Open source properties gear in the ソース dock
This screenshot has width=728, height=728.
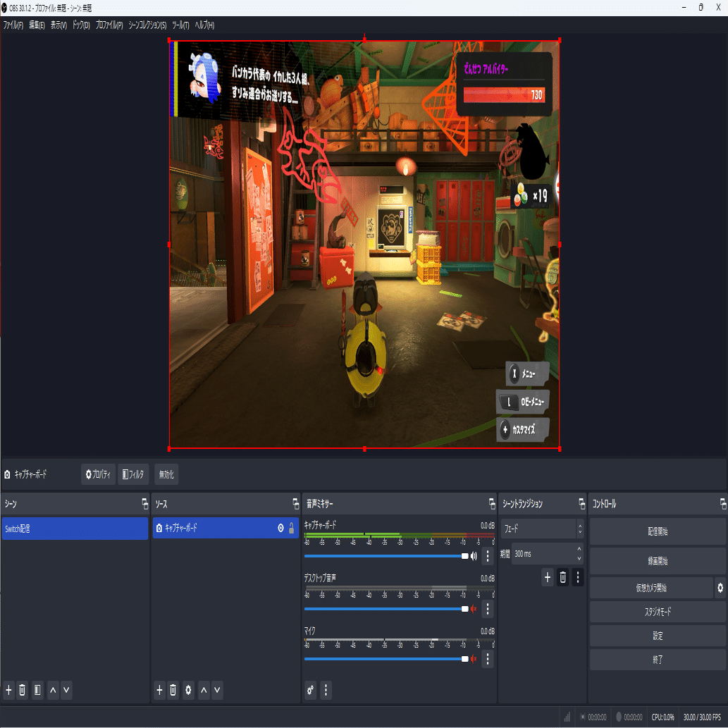click(188, 690)
